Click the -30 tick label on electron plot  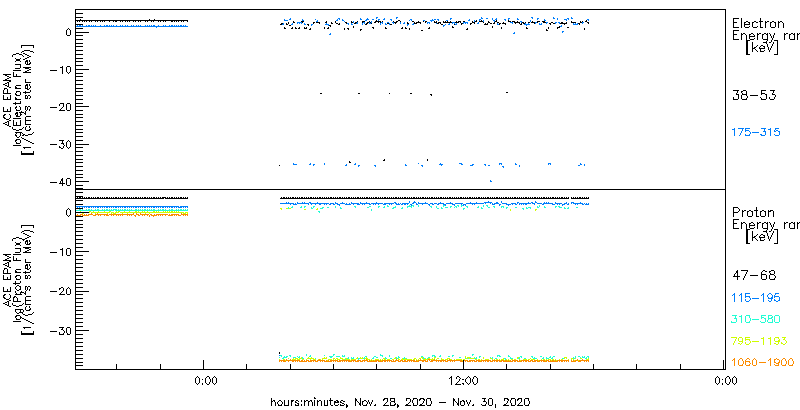point(61,144)
